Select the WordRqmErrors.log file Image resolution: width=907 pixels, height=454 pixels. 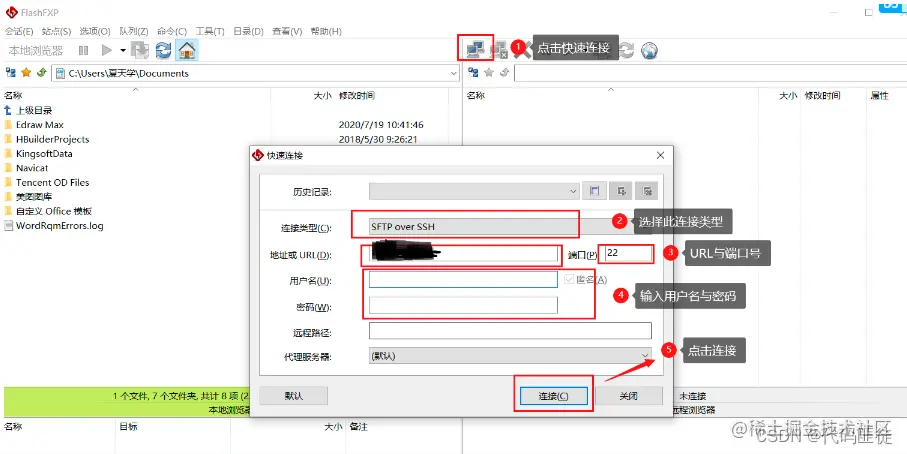60,226
